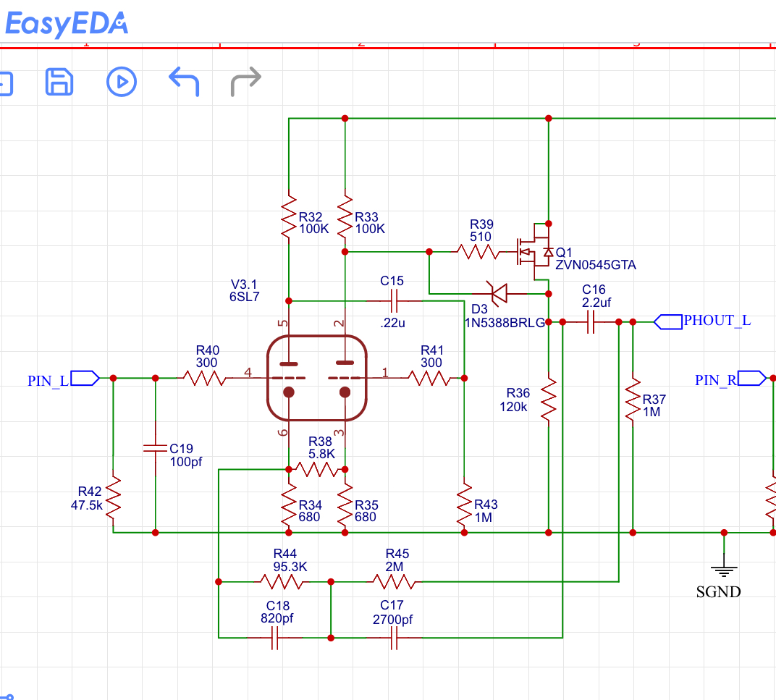The height and width of the screenshot is (700, 776).
Task: Select resistor R40 300 symbol
Action: [x=204, y=378]
